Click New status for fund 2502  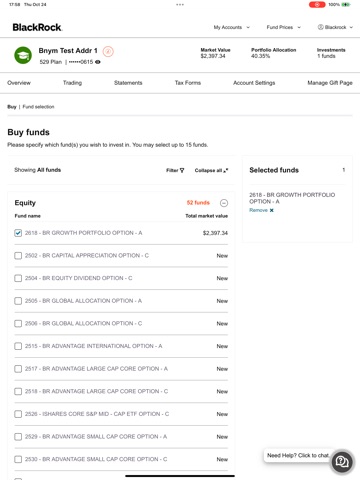tap(222, 256)
